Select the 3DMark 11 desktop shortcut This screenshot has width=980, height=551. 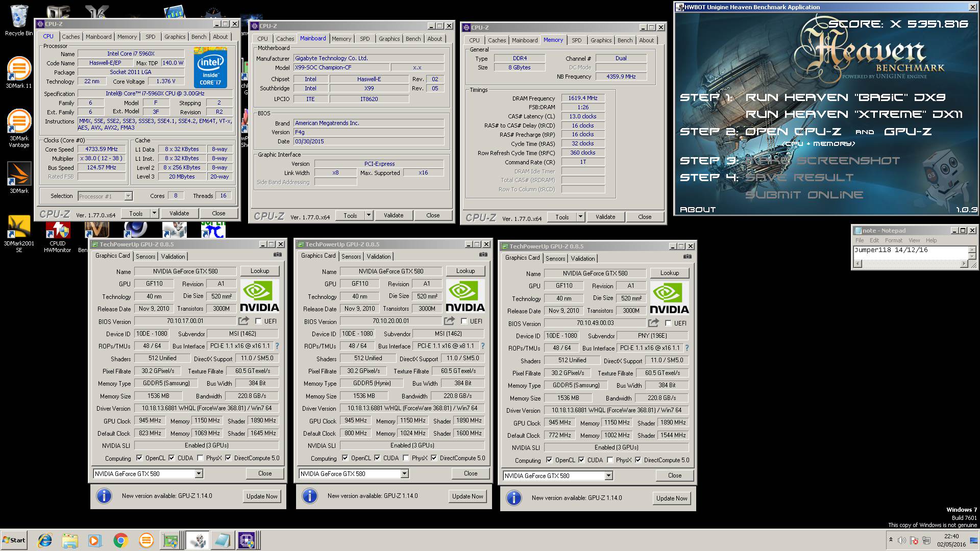click(18, 72)
